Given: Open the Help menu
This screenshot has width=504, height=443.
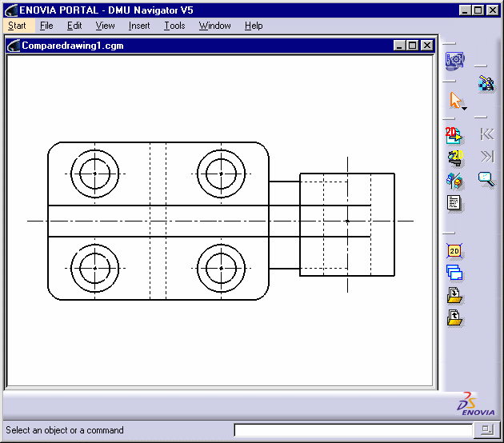Looking at the screenshot, I should click(254, 26).
